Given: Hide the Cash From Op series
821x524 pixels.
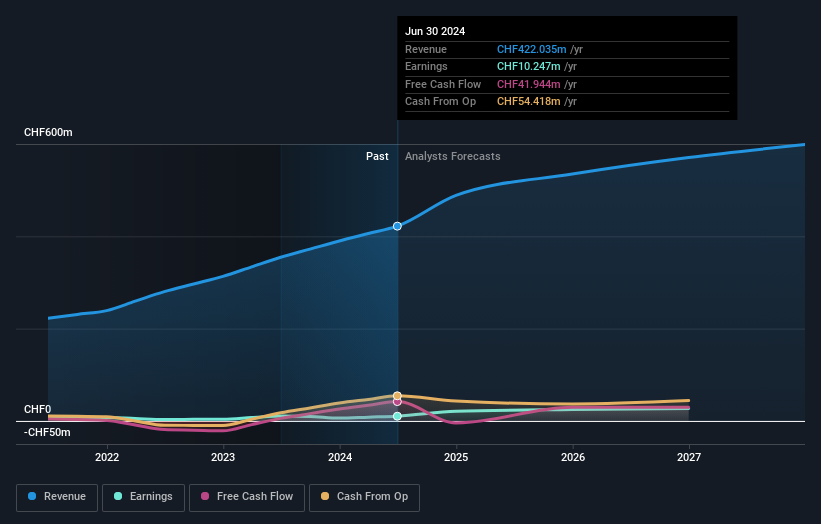Looking at the screenshot, I should (x=366, y=497).
